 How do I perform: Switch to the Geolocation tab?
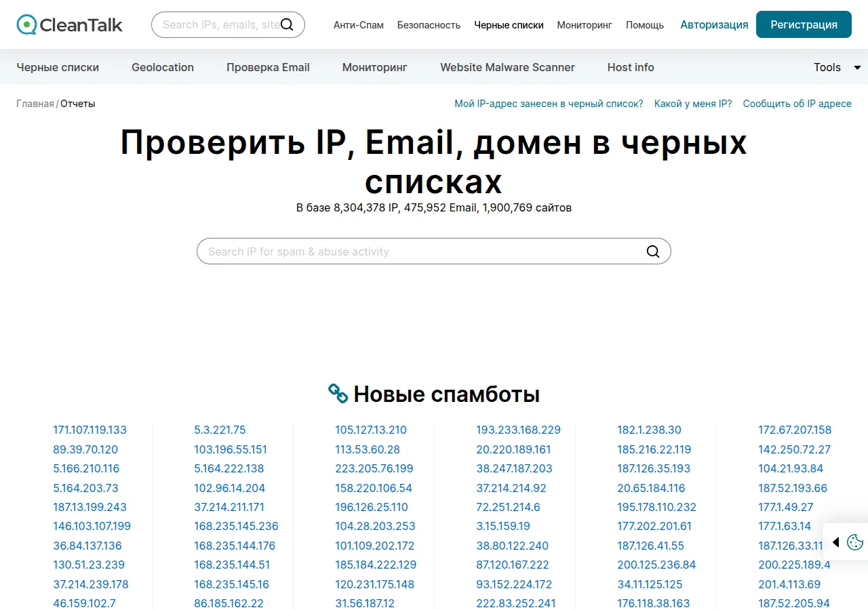[163, 67]
